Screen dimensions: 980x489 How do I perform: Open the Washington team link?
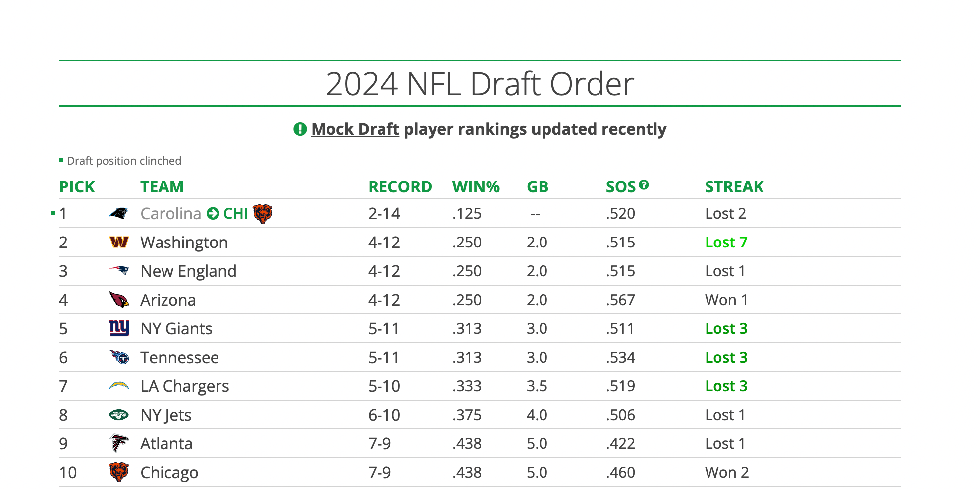[x=184, y=243]
